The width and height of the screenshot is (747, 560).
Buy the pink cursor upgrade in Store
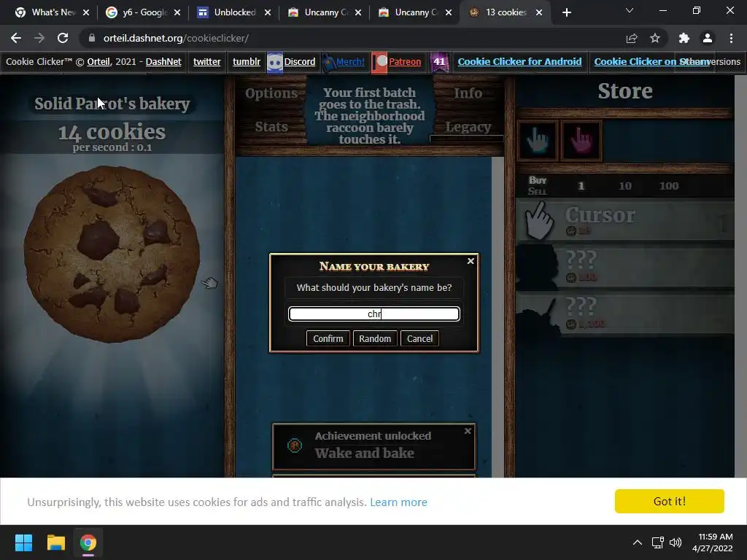[x=581, y=140]
